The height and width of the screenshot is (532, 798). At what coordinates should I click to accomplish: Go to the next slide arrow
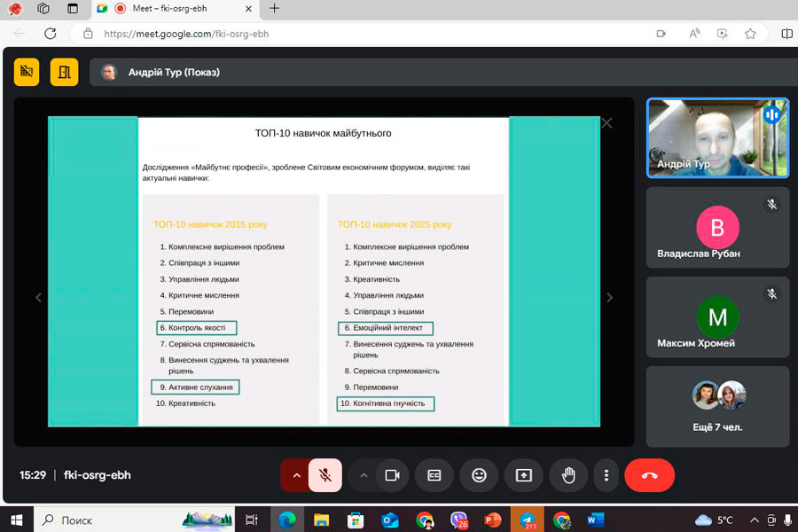click(610, 297)
